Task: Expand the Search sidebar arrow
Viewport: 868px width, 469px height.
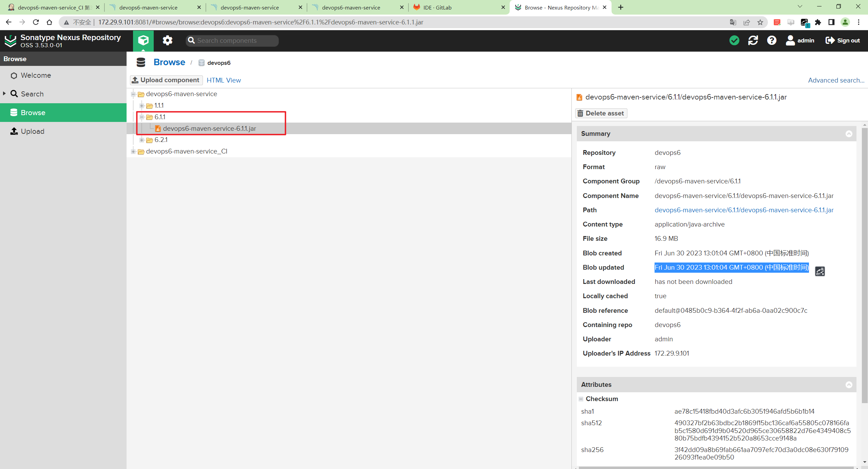Action: click(x=4, y=93)
